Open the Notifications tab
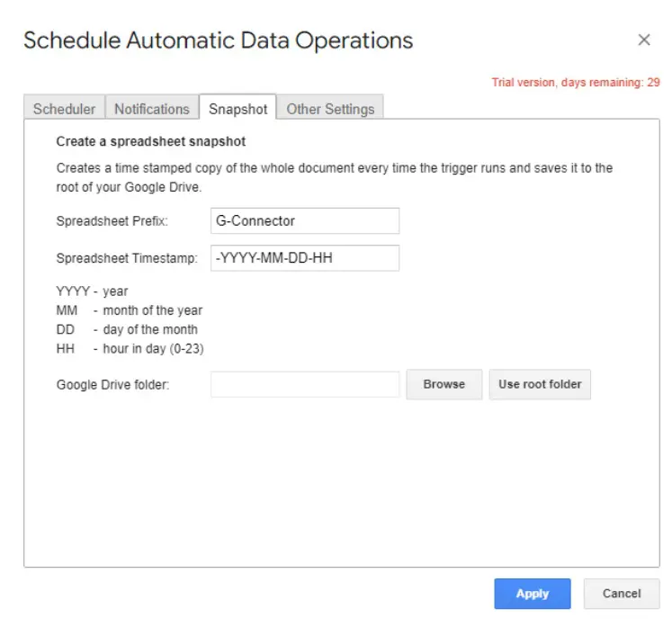The height and width of the screenshot is (627, 672). [152, 109]
